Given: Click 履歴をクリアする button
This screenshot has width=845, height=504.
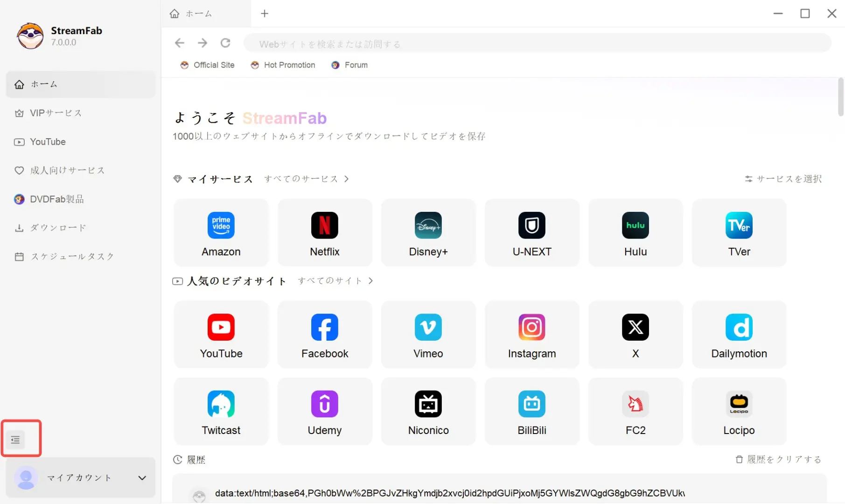Looking at the screenshot, I should click(779, 460).
